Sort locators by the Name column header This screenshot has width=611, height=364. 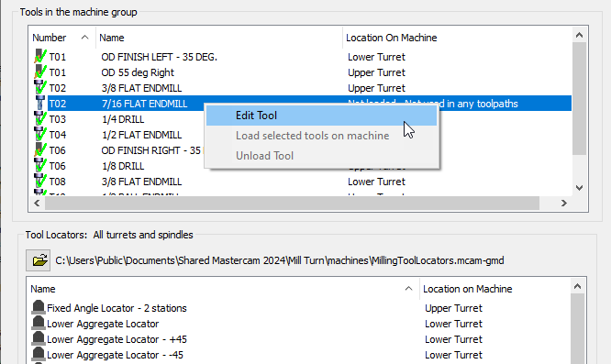(x=223, y=289)
